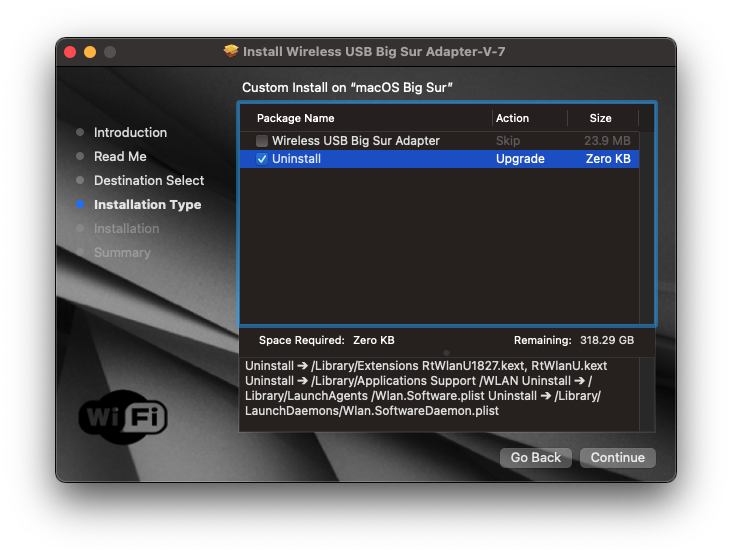Click the Installation step label
The height and width of the screenshot is (556, 732).
click(x=127, y=229)
